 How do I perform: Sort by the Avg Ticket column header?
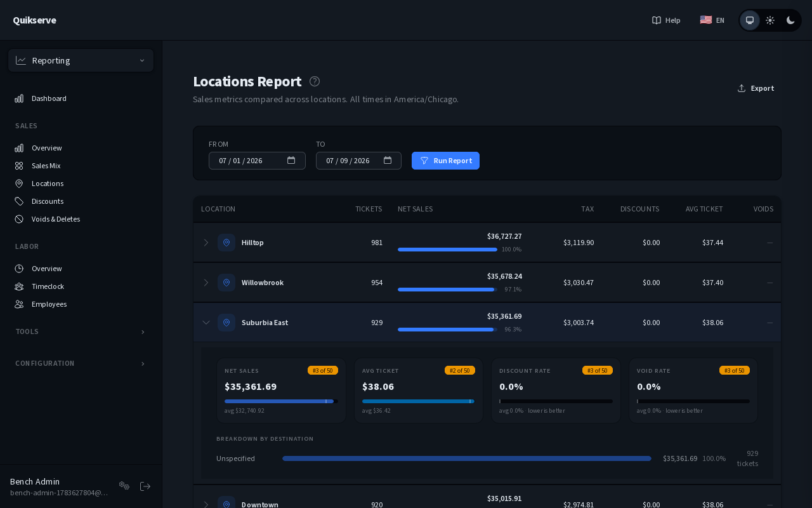[x=704, y=209]
